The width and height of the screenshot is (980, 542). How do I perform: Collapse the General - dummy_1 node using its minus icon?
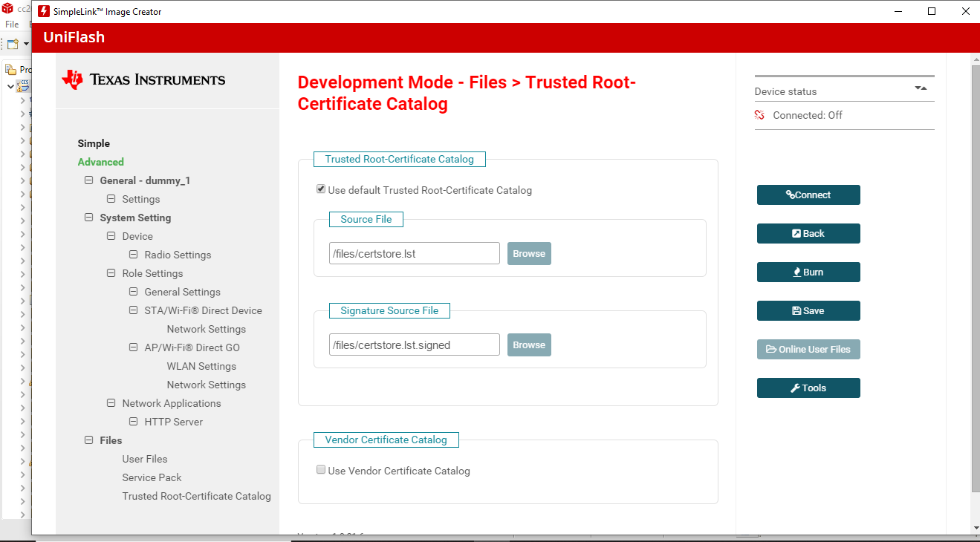tap(88, 180)
